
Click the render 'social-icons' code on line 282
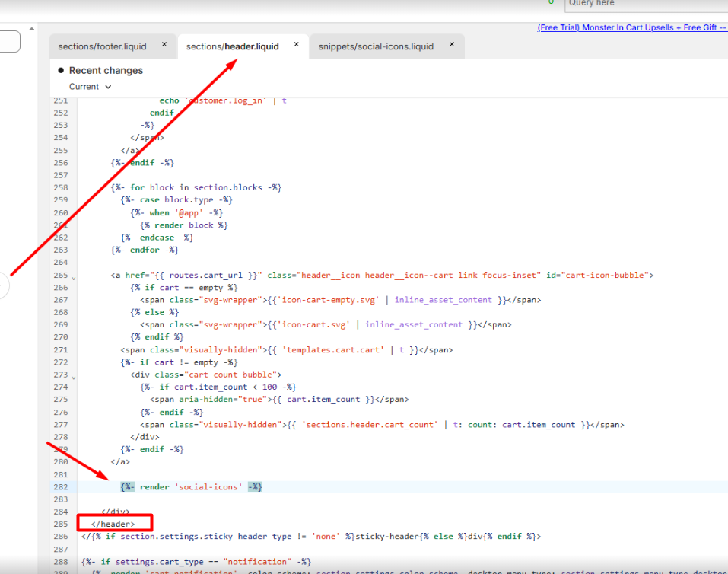click(x=191, y=486)
